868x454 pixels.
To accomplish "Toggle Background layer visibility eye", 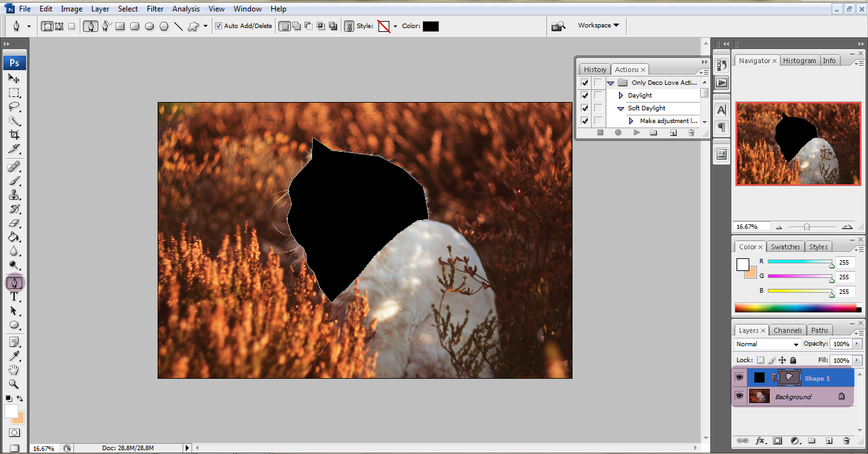I will click(x=739, y=397).
